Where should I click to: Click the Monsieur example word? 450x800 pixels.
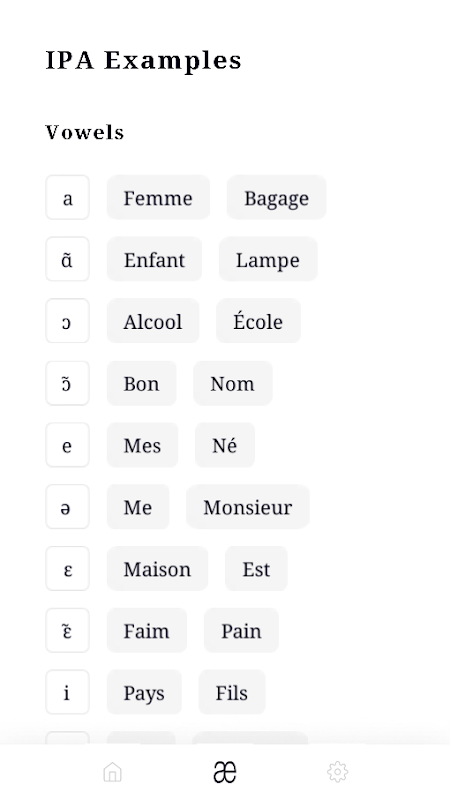(248, 507)
